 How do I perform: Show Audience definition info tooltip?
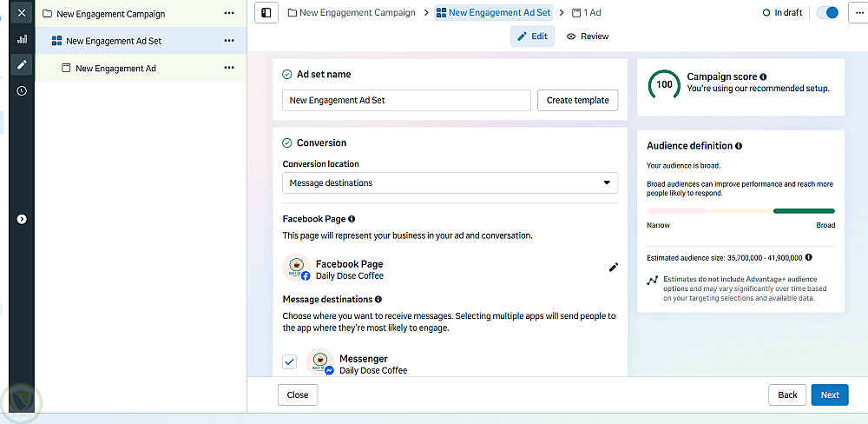[739, 146]
